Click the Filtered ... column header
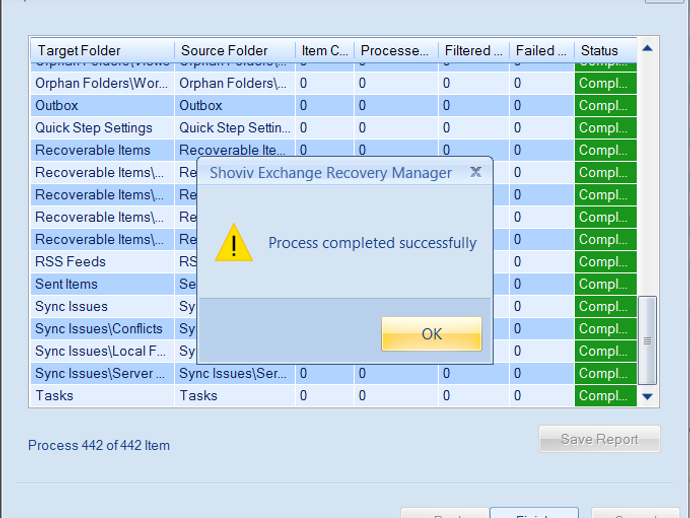Viewport: 690px width, 518px height. coord(474,50)
